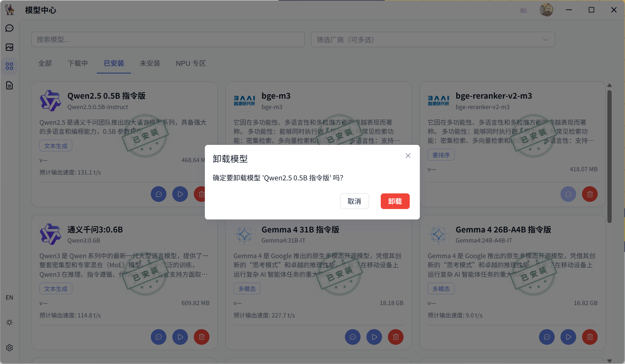Run 通义千问3:0.6B play button
This screenshot has height=364, width=625.
[180, 337]
